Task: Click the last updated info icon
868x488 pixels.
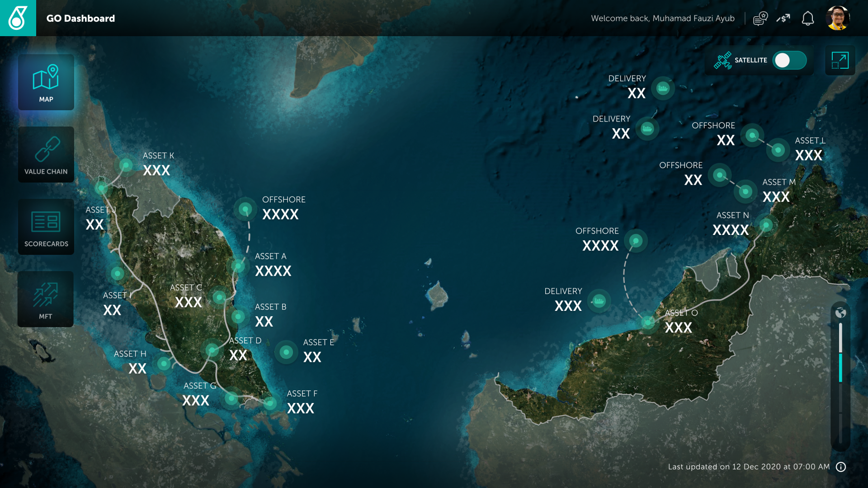Action: [841, 467]
